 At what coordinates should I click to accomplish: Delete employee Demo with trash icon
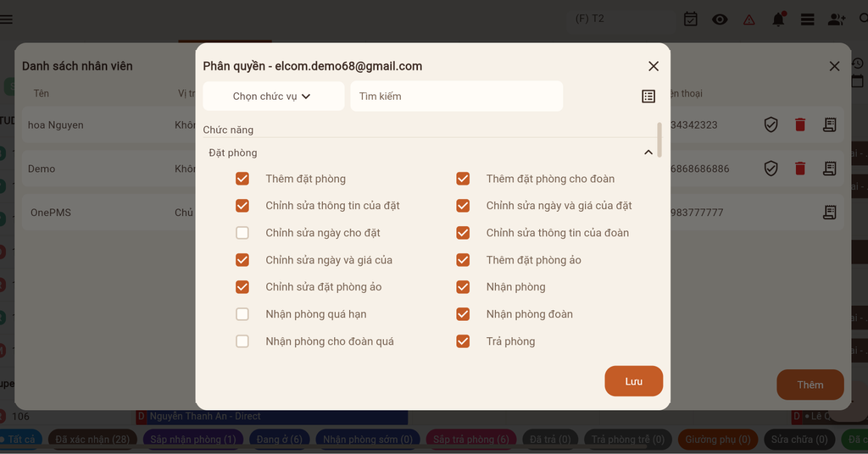click(x=800, y=169)
